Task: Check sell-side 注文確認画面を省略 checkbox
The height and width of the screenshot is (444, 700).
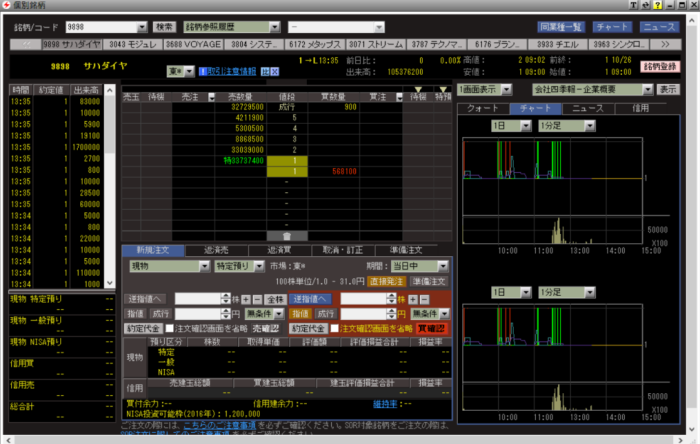Action: tap(169, 328)
